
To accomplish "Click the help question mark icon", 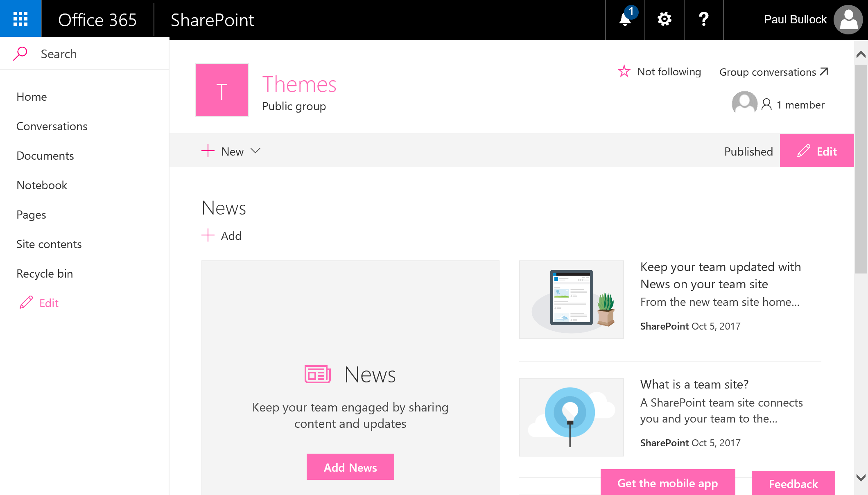I will [x=703, y=19].
